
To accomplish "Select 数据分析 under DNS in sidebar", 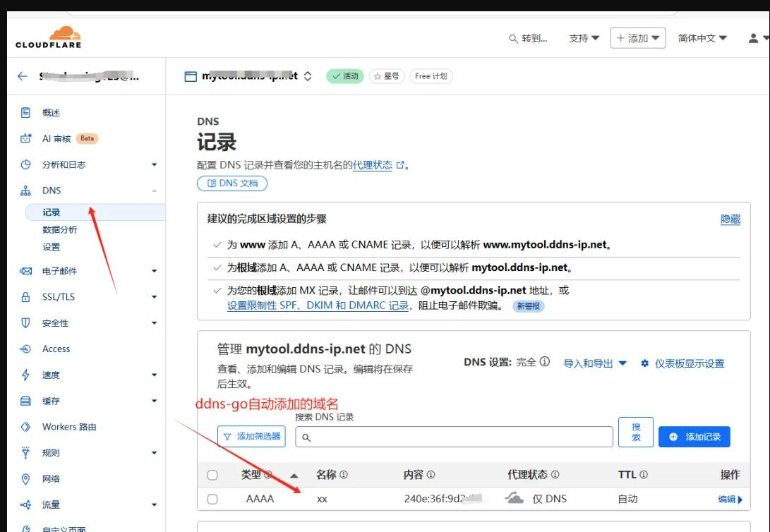I will [60, 230].
